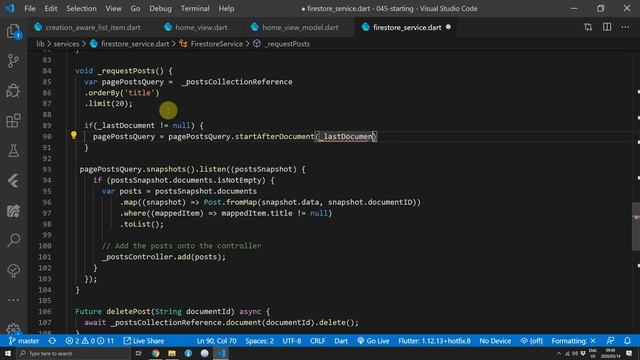
Task: Click the VS Code logo icon
Action: pos(10,8)
